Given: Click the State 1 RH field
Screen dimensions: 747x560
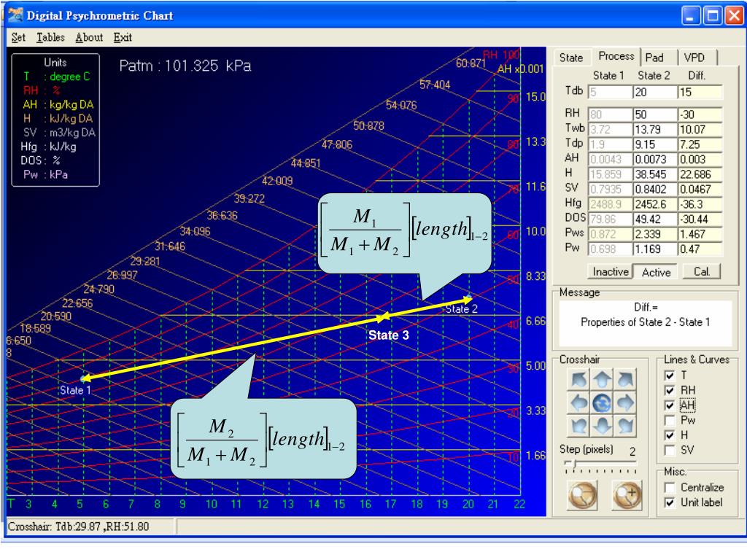Looking at the screenshot, I should [x=611, y=114].
